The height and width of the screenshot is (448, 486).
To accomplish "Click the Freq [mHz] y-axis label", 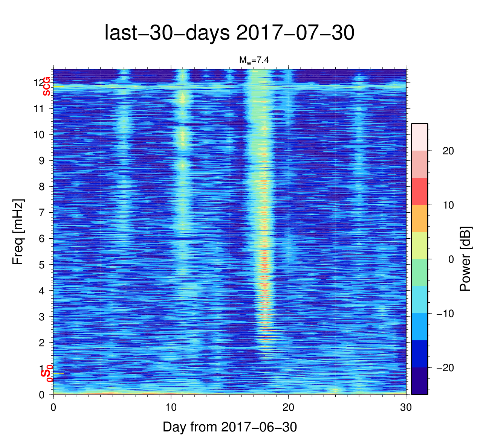I will [x=18, y=232].
